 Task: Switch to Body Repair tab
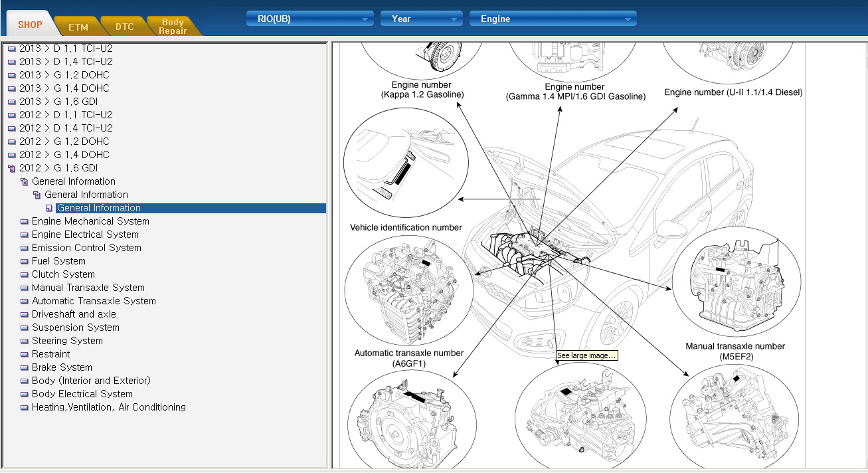pos(173,27)
